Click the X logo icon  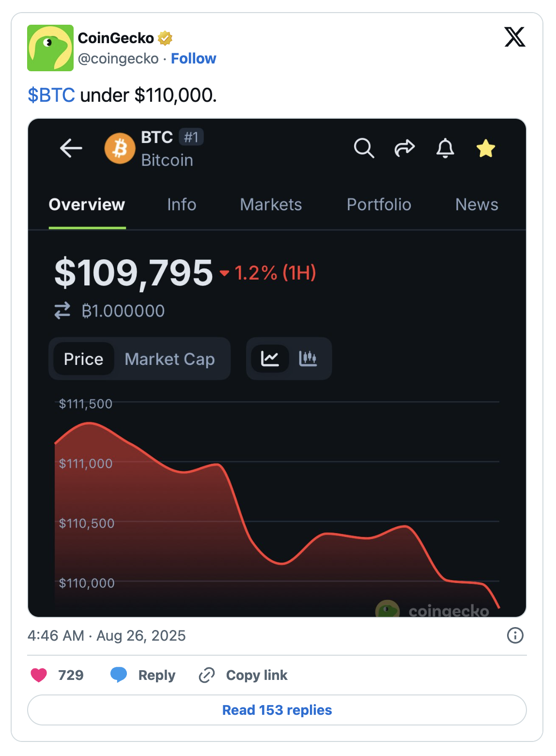pyautogui.click(x=514, y=37)
